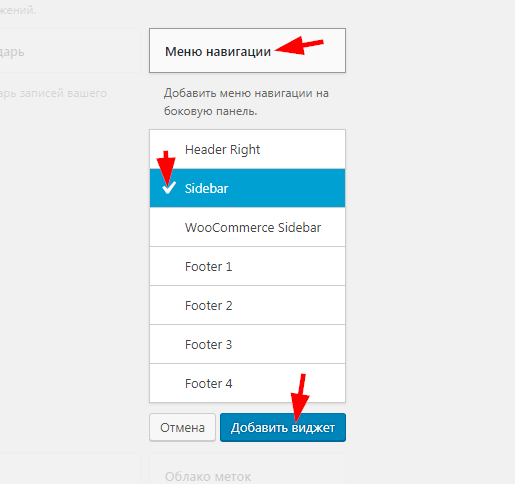Click the Добавить виджет button
The width and height of the screenshot is (515, 484).
(x=283, y=427)
